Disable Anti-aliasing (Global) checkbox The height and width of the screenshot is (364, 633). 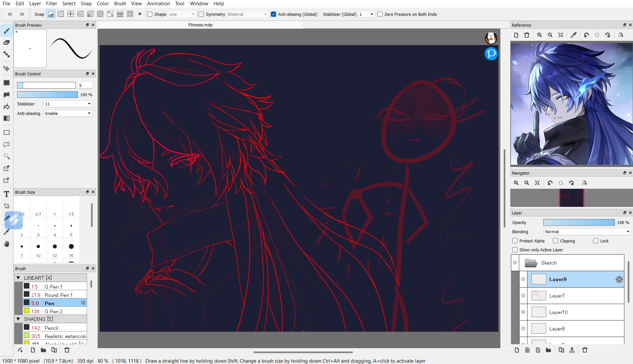[x=273, y=14]
